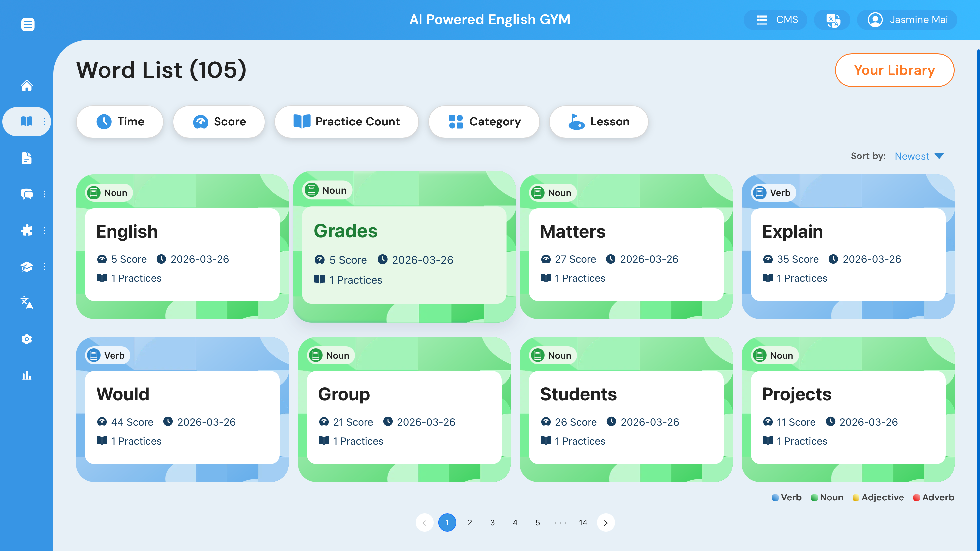Viewport: 980px width, 551px height.
Task: Click the Verb badge icon on Would card
Action: click(93, 355)
